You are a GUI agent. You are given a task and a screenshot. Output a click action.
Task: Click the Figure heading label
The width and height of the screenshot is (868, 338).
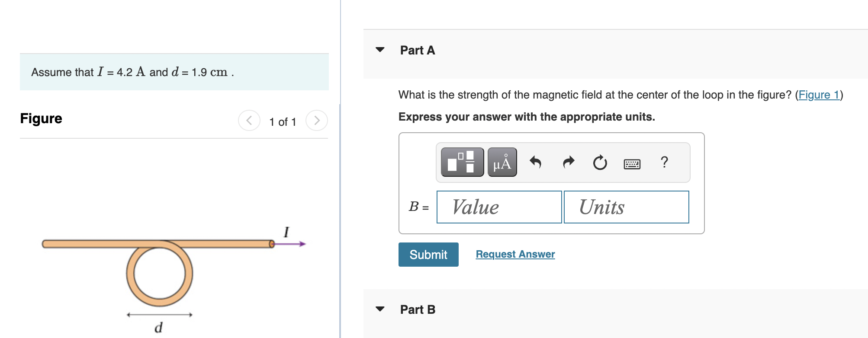tap(41, 118)
